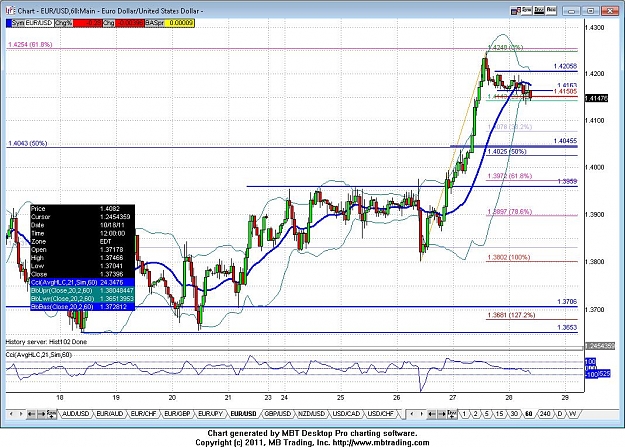Click the 1.40455 price level label

tap(565, 141)
